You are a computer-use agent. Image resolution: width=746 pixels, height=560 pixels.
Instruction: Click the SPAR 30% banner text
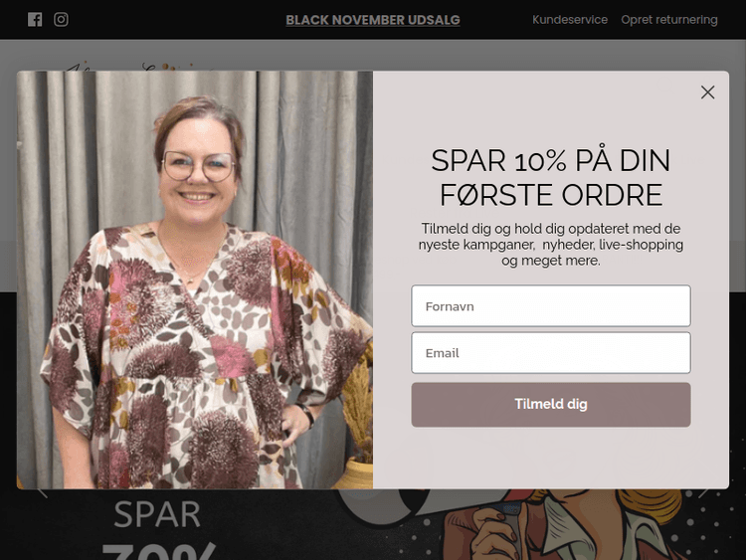point(158,529)
